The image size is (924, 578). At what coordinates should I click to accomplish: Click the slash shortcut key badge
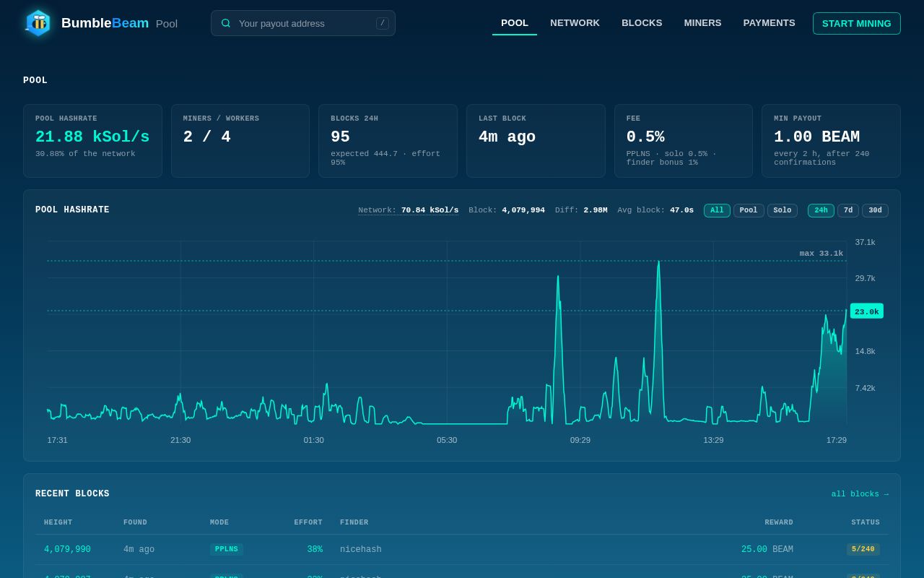tap(383, 23)
